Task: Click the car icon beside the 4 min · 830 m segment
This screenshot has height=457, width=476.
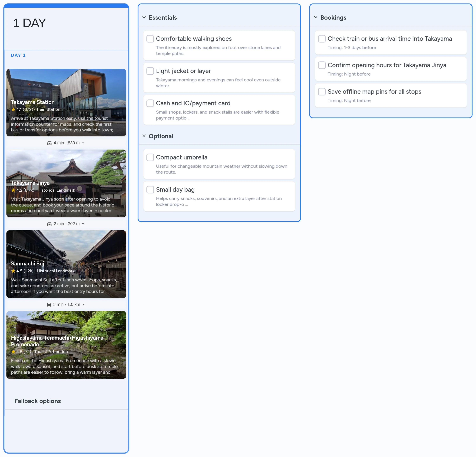Action: pyautogui.click(x=50, y=143)
